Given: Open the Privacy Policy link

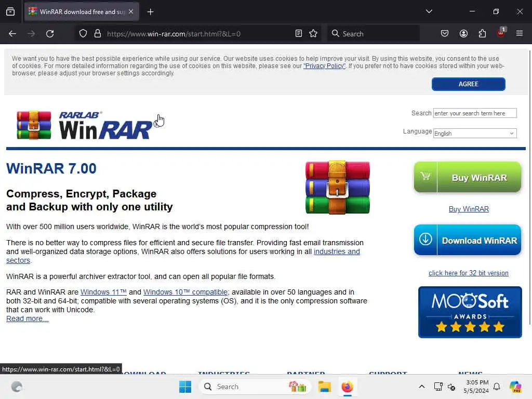Looking at the screenshot, I should coord(324,66).
